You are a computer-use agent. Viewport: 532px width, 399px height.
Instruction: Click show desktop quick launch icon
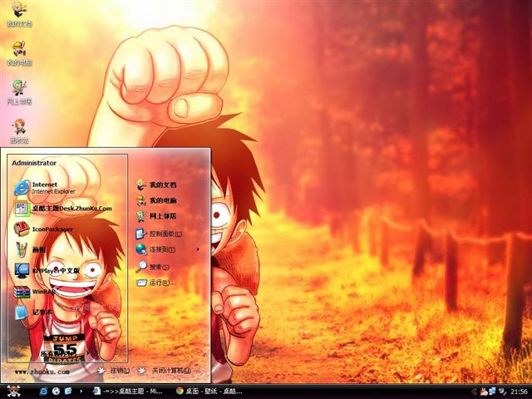click(x=68, y=392)
